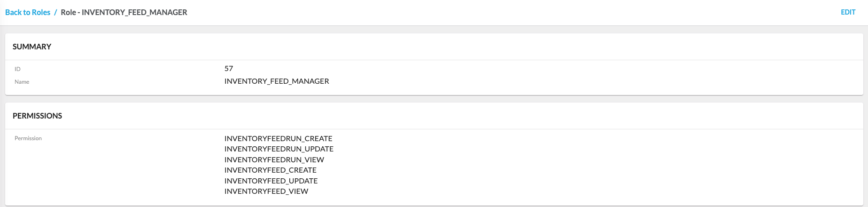This screenshot has width=868, height=207.
Task: Select the ID value 57
Action: [x=229, y=69]
